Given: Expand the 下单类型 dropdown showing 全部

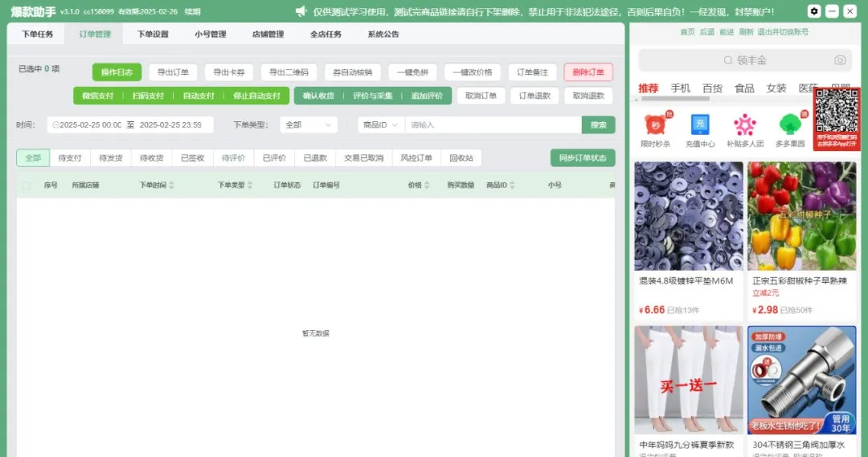Looking at the screenshot, I should point(309,125).
